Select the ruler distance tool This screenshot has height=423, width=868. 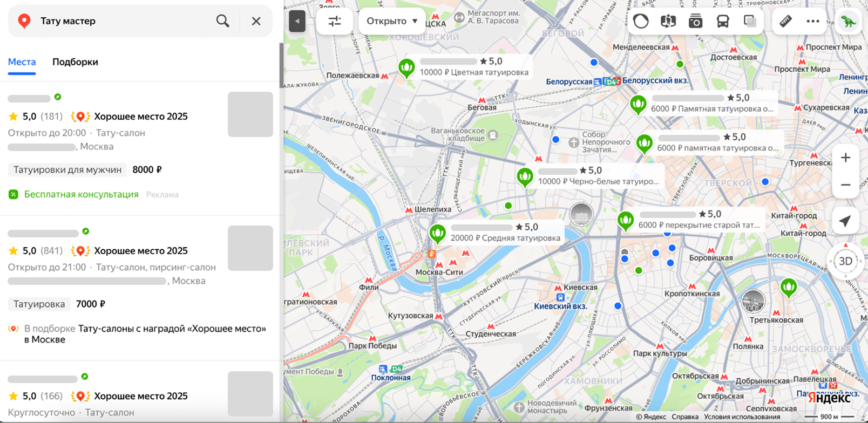[x=785, y=21]
